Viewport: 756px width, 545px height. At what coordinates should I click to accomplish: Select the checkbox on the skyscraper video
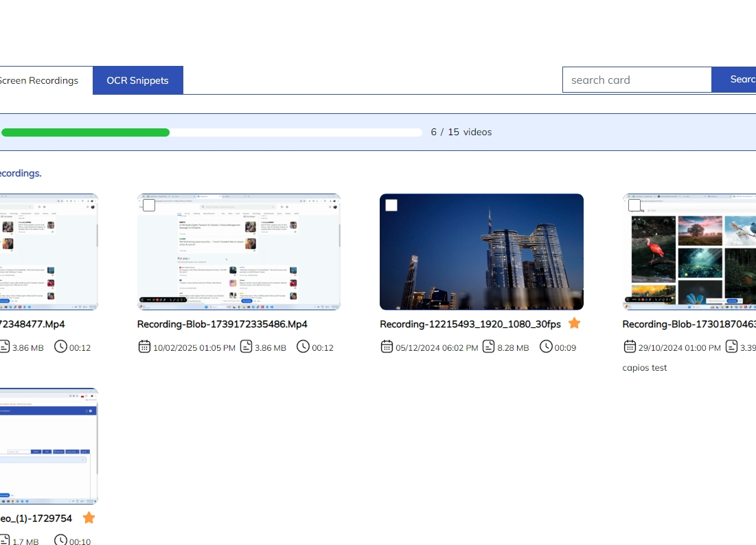391,205
